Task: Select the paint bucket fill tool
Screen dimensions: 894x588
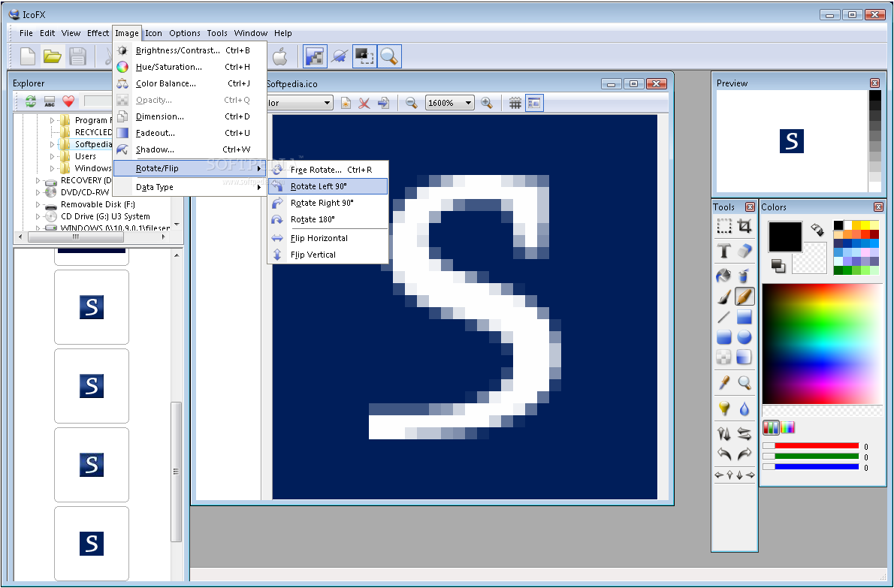Action: pyautogui.click(x=723, y=276)
